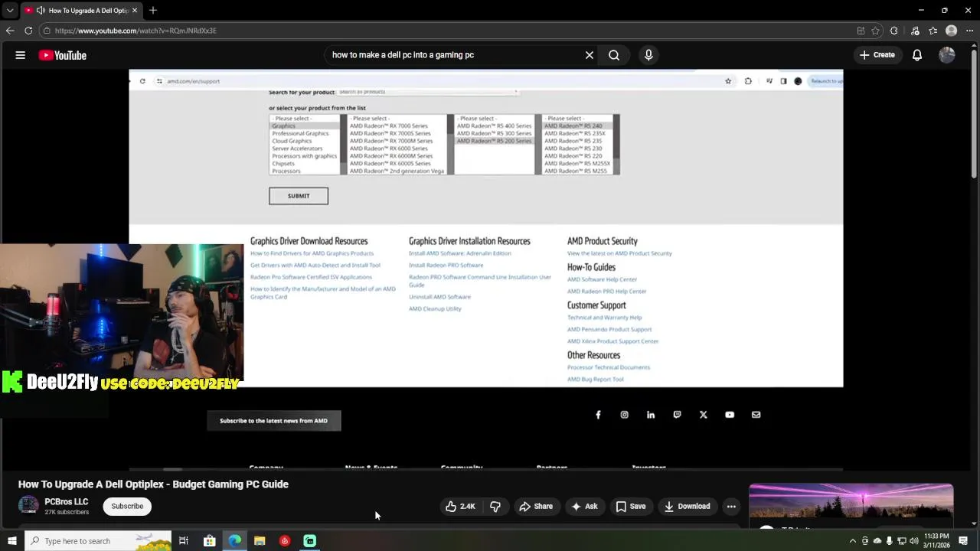980x551 pixels.
Task: Open YouTube notifications bell
Action: pyautogui.click(x=917, y=55)
